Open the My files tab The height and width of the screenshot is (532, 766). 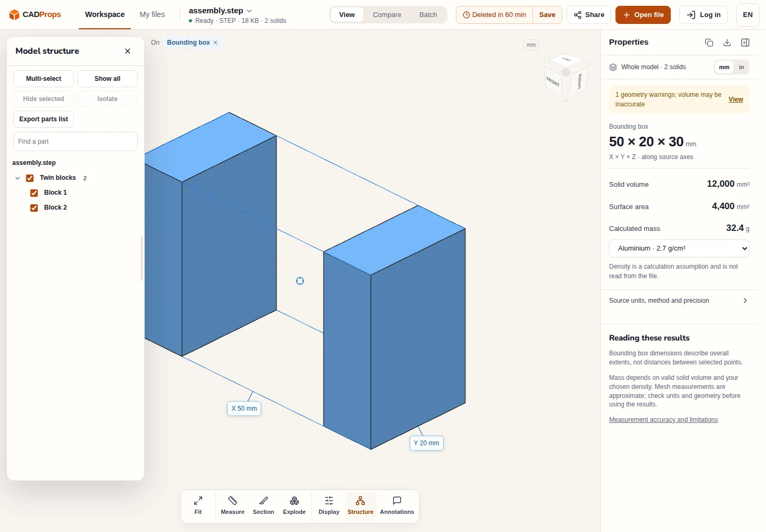click(152, 14)
